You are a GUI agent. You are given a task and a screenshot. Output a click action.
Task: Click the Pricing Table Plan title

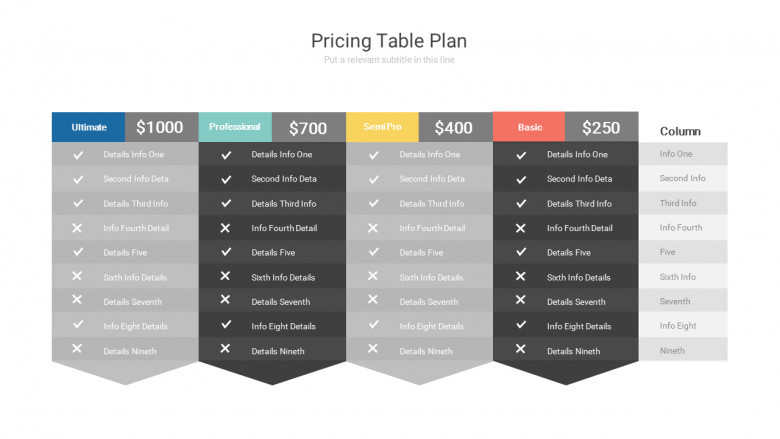point(389,41)
